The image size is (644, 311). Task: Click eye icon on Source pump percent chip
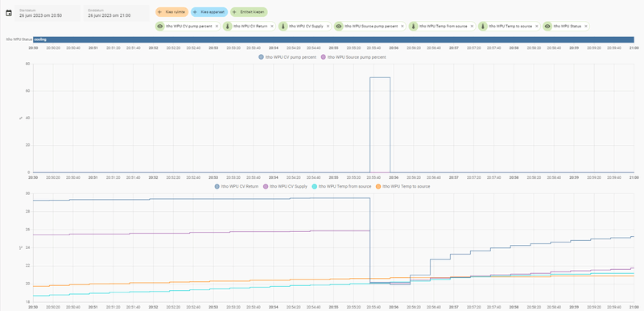[338, 27]
